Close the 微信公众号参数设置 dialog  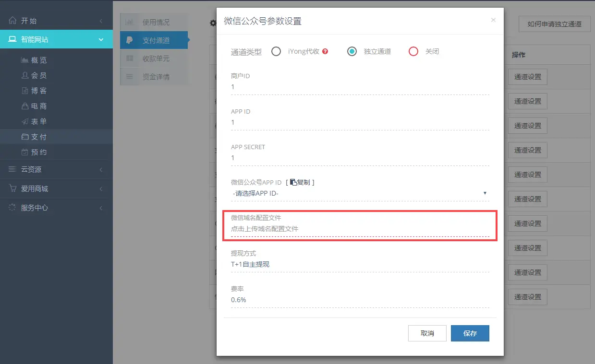493,20
